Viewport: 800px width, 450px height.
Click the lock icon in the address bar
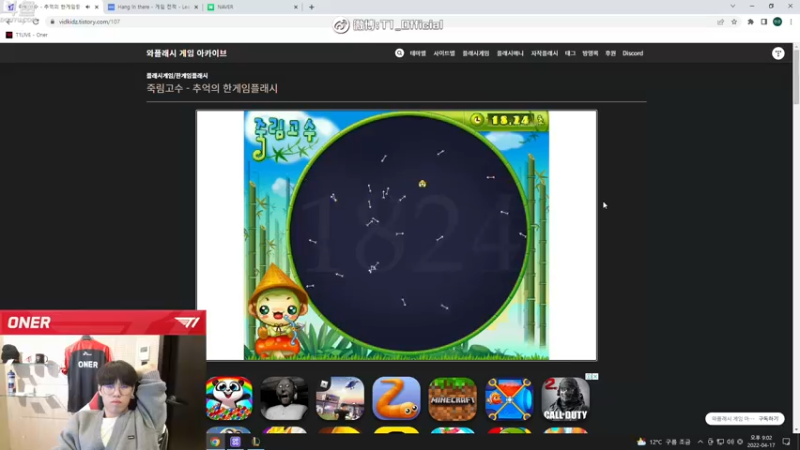click(x=52, y=22)
